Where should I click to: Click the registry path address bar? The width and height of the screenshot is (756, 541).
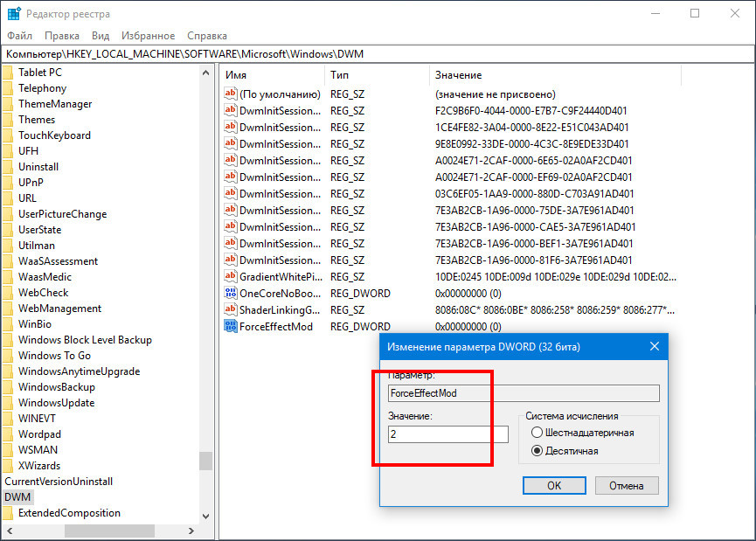(x=378, y=54)
